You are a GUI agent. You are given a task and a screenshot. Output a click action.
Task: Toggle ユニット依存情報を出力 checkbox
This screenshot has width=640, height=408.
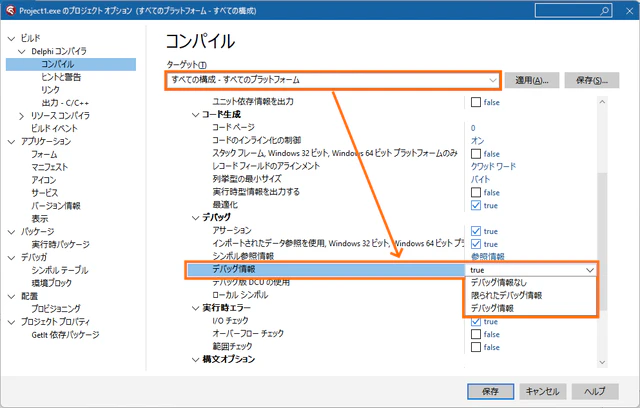(476, 102)
